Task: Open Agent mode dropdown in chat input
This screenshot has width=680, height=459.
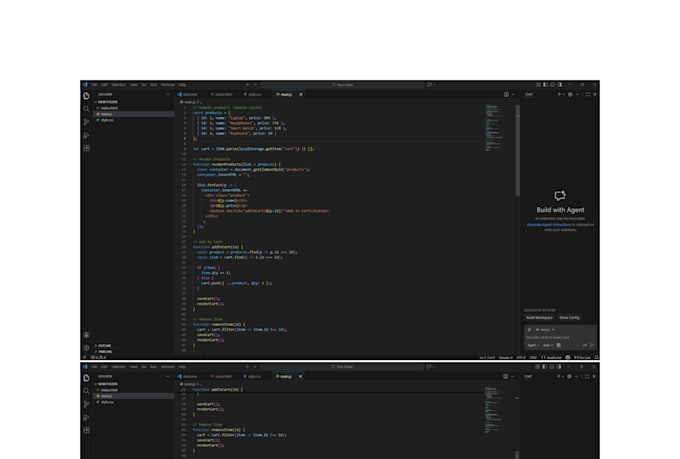Action: click(x=533, y=345)
